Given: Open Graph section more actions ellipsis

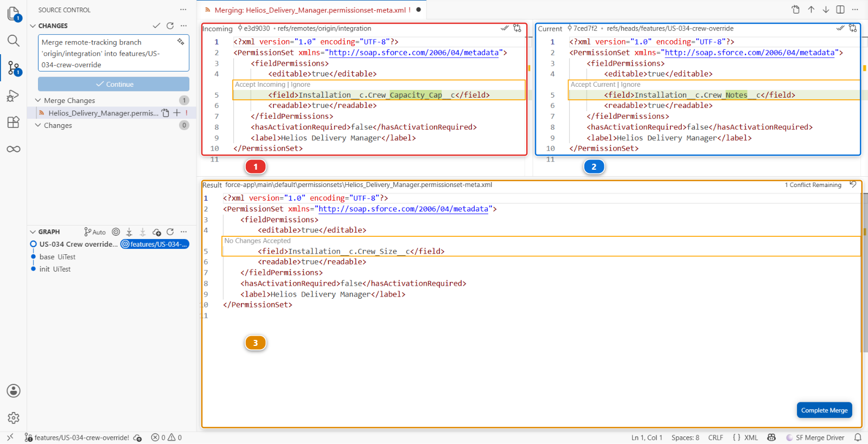Looking at the screenshot, I should (x=183, y=231).
